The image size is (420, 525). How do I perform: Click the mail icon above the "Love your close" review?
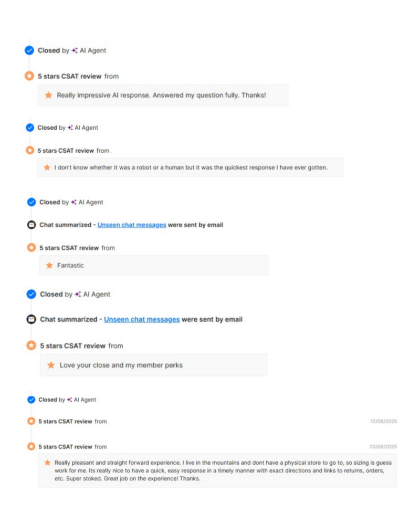(31, 319)
